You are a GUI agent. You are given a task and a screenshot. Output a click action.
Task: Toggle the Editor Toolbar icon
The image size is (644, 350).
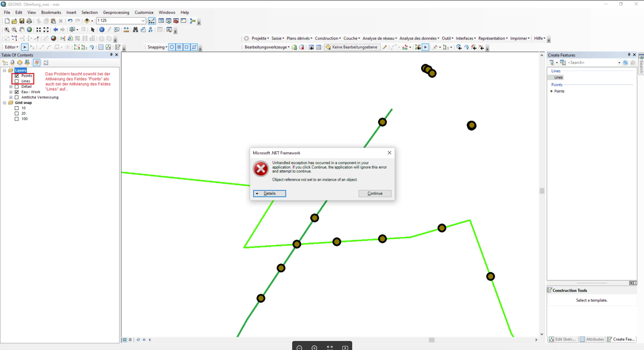[x=152, y=21]
